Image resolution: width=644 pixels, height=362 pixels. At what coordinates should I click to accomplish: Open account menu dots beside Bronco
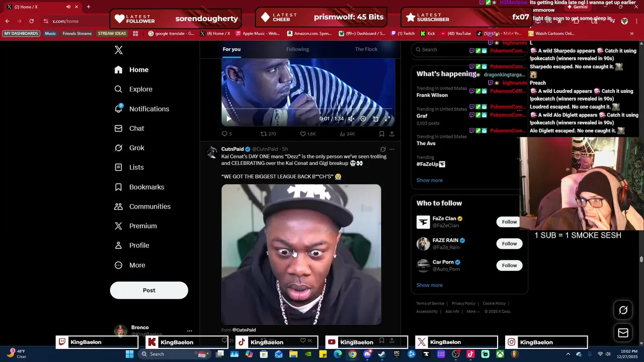pos(190,331)
